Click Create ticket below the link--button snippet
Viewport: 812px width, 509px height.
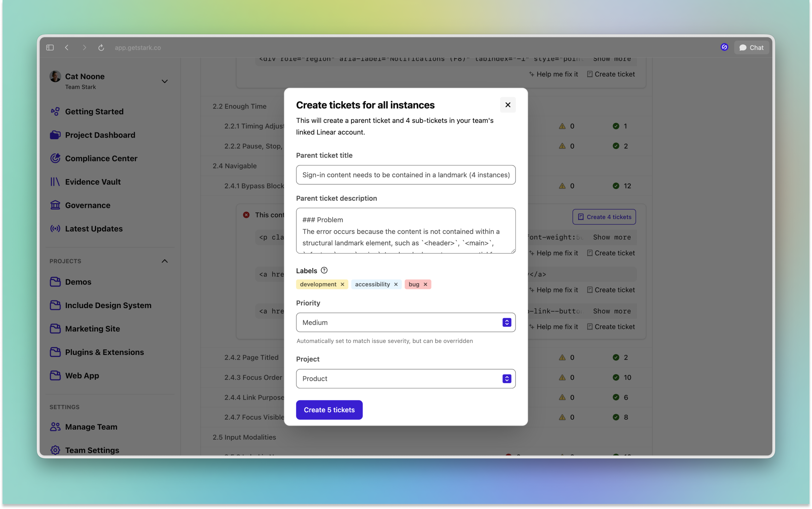[x=611, y=327]
